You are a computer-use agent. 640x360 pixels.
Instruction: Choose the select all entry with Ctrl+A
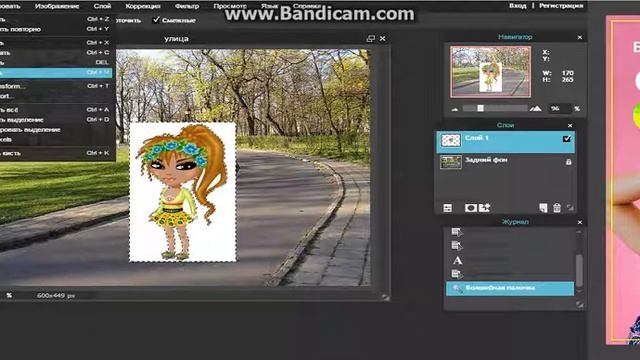pyautogui.click(x=56, y=110)
